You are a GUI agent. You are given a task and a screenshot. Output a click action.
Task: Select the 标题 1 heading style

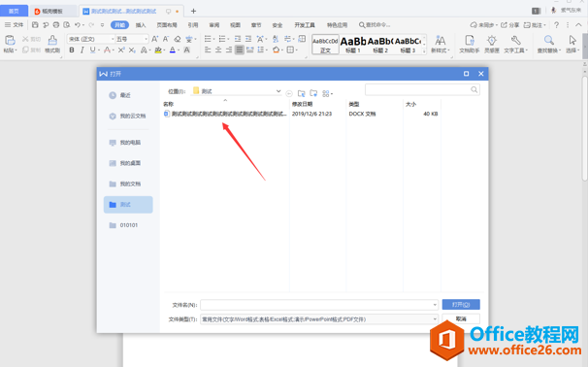pyautogui.click(x=353, y=45)
